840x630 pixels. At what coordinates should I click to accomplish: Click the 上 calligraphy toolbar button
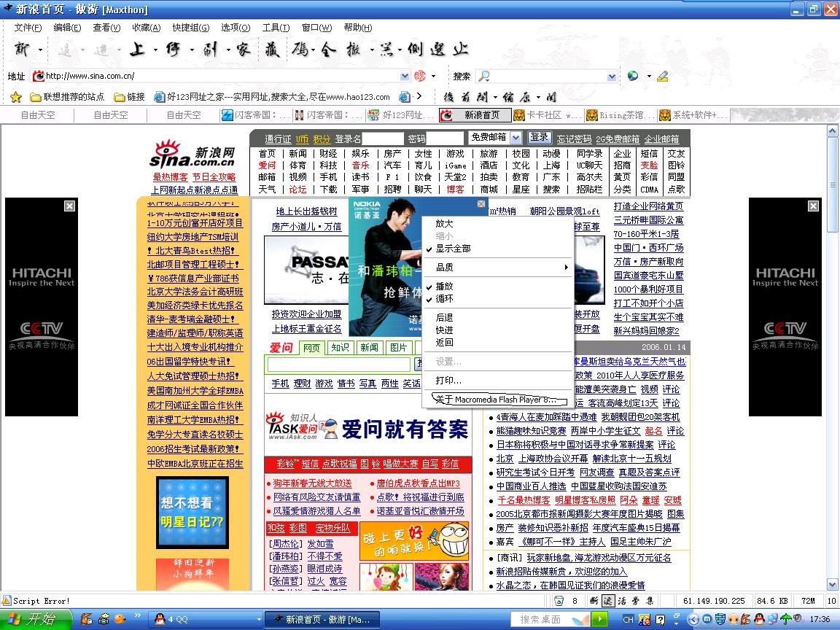click(137, 50)
